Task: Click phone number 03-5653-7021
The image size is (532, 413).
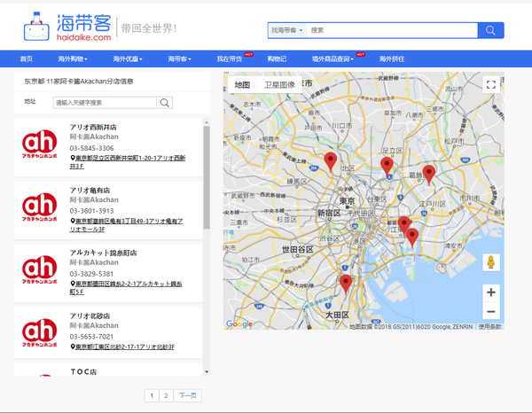Action: tap(91, 337)
